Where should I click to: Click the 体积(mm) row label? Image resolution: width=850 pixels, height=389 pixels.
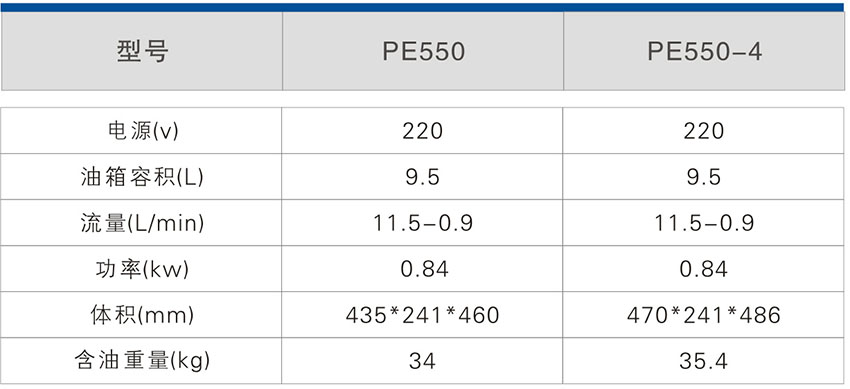point(142,315)
